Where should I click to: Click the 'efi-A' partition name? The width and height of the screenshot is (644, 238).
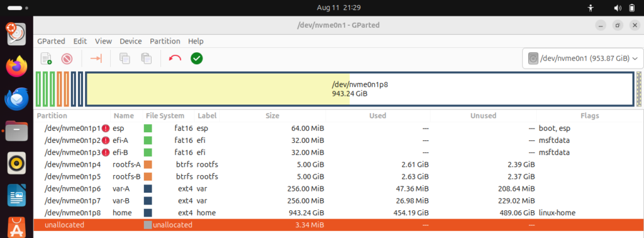(120, 140)
